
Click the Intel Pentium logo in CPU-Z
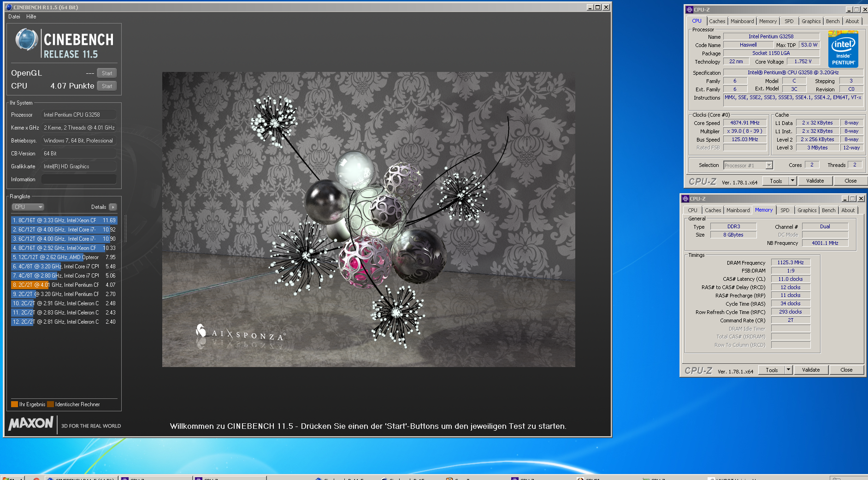843,49
